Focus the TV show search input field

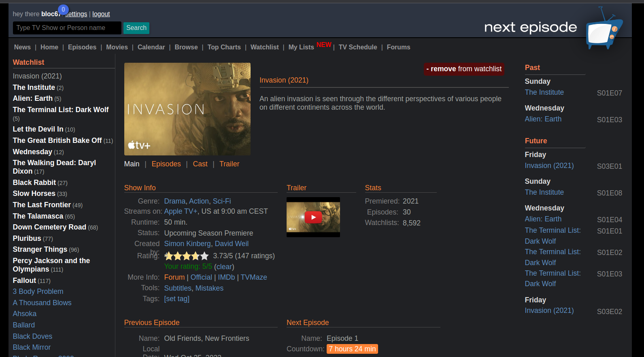(x=67, y=28)
